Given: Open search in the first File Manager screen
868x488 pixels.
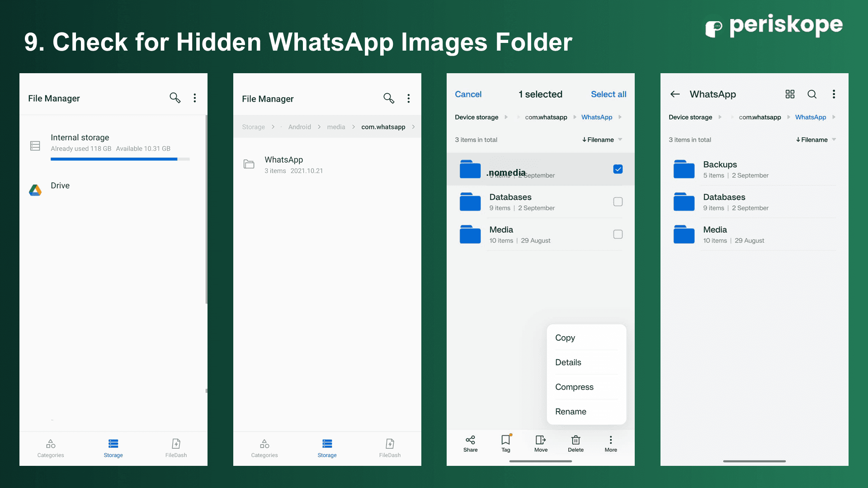Looking at the screenshot, I should (175, 98).
